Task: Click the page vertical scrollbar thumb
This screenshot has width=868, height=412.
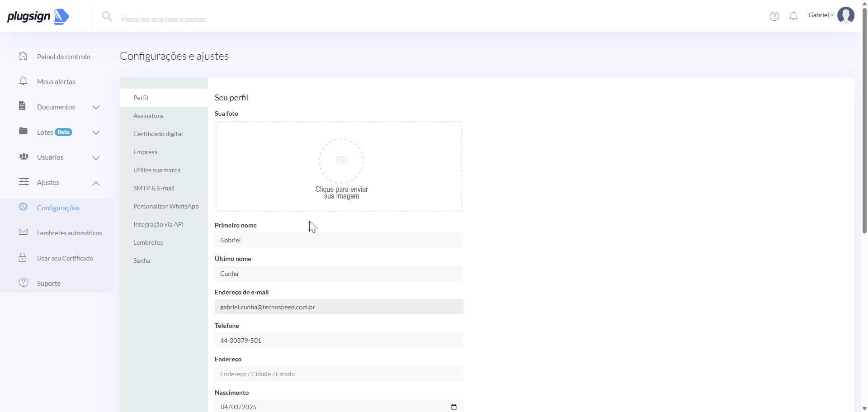Action: click(x=864, y=120)
